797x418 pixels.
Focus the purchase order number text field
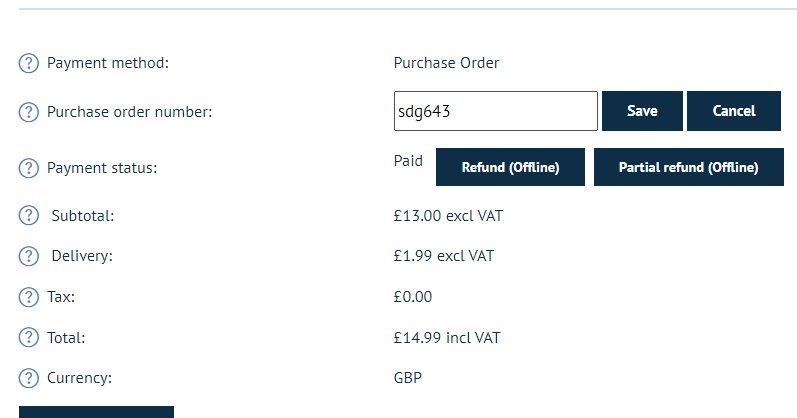pos(496,111)
